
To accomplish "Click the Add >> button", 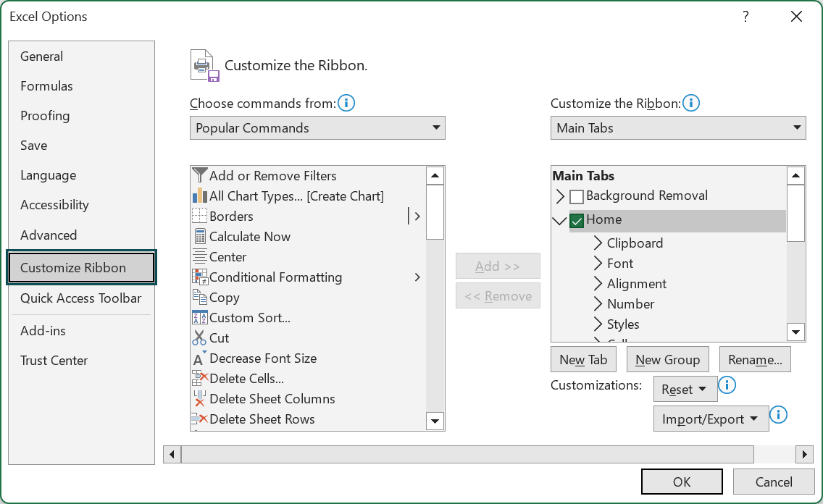I will 498,266.
